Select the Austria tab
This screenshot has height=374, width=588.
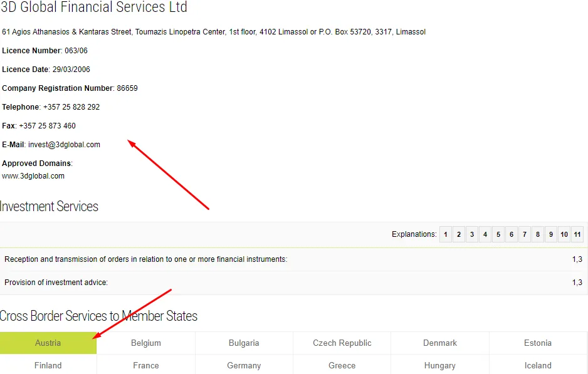pyautogui.click(x=48, y=343)
